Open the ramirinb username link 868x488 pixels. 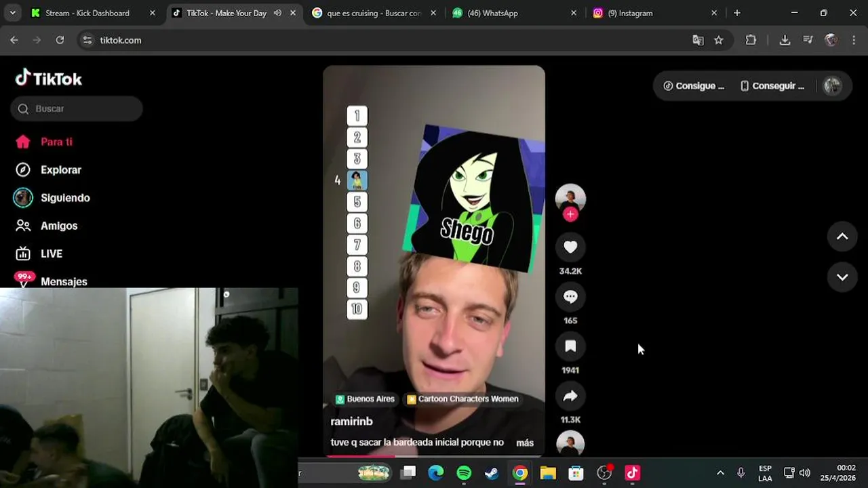pyautogui.click(x=351, y=422)
